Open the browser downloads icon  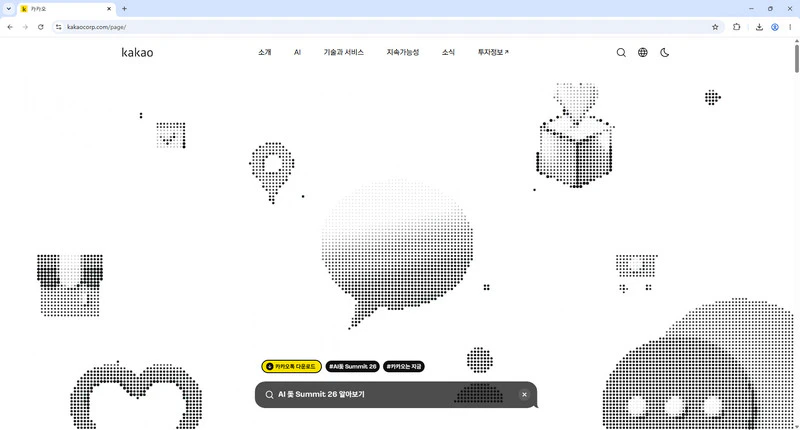pos(759,27)
